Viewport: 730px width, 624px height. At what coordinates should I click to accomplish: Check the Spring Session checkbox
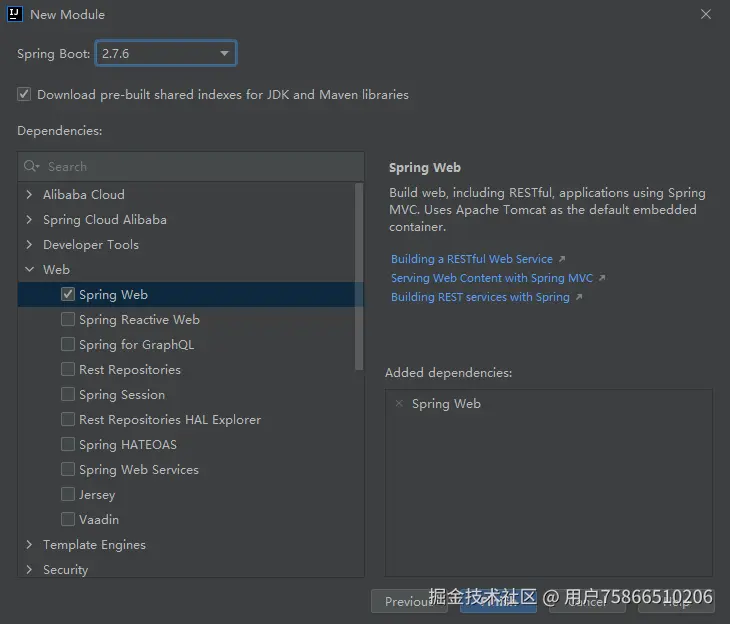pyautogui.click(x=68, y=394)
